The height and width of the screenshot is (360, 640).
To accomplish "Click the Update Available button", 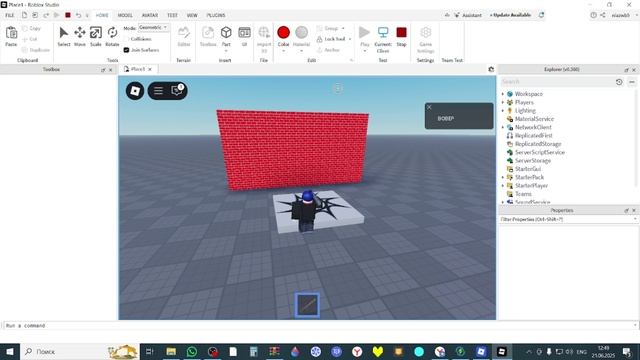I will pyautogui.click(x=510, y=15).
